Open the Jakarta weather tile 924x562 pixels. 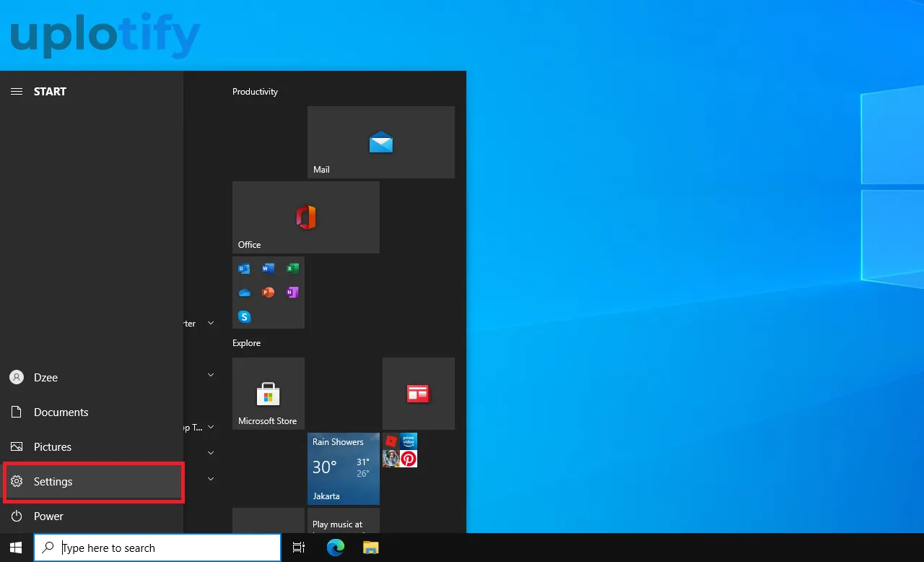tap(344, 469)
